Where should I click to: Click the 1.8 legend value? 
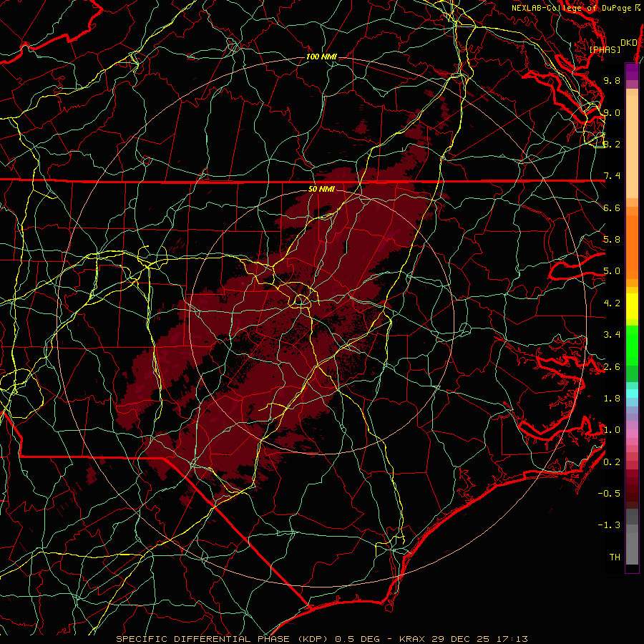click(612, 399)
